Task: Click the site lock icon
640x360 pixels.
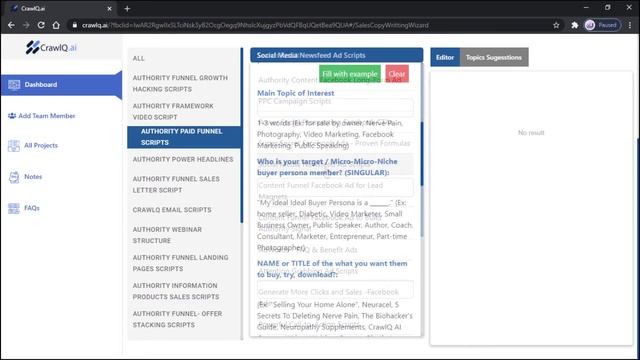Action: tap(75, 25)
